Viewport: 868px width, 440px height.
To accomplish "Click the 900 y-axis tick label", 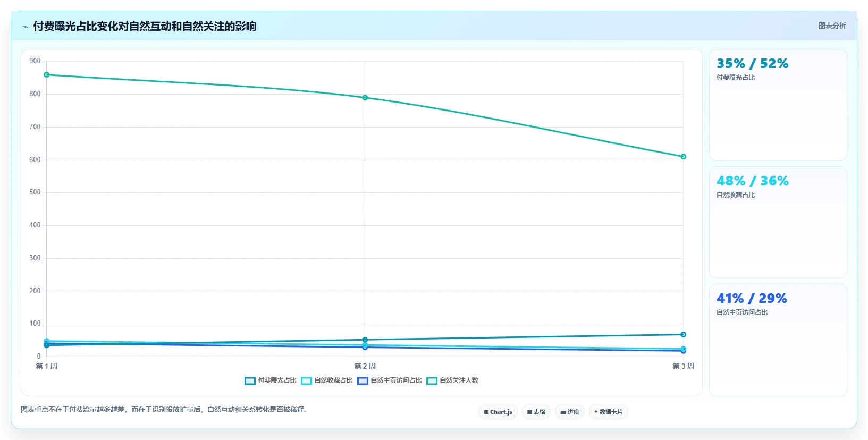I will (x=35, y=61).
